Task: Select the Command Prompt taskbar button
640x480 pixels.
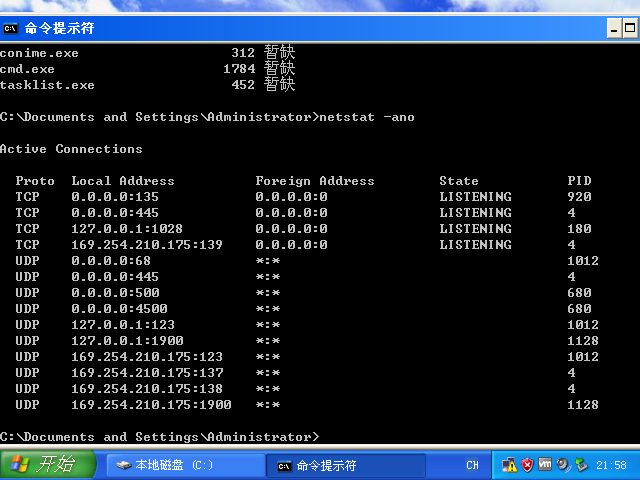Action: [345, 465]
